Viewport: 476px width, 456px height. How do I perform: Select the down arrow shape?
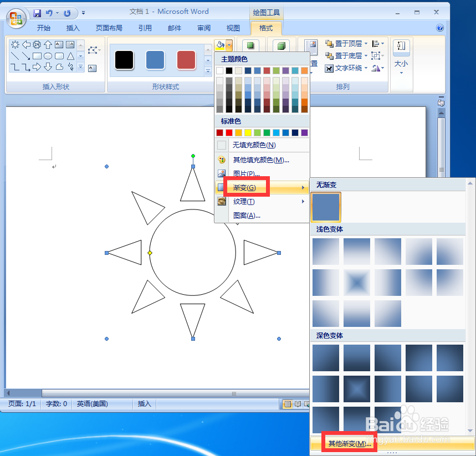(x=48, y=67)
